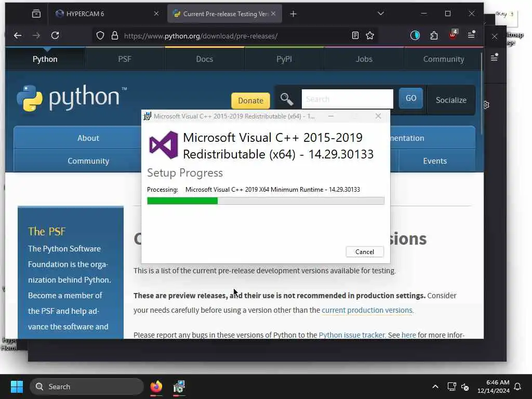Click The PSF sidebar heading
The image size is (532, 399).
click(x=47, y=231)
